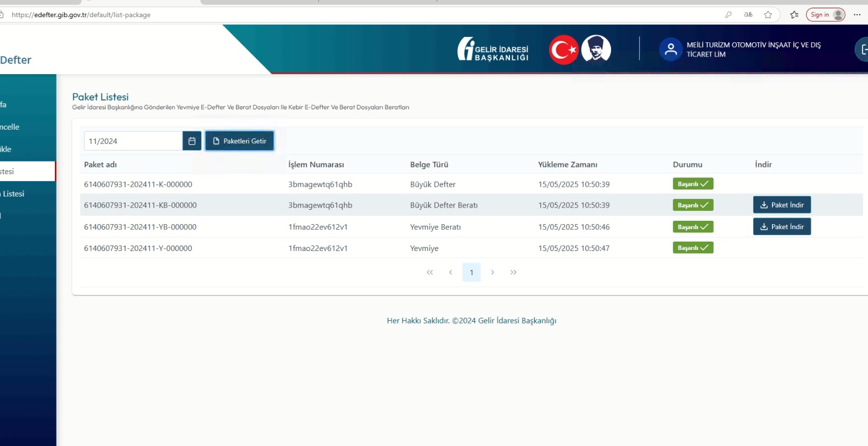The width and height of the screenshot is (868, 446).
Task: Click the browser Sign in button
Action: click(x=825, y=15)
